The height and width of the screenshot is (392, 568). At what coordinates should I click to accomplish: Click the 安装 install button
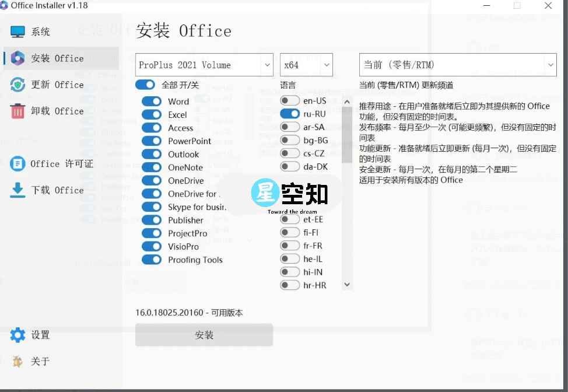point(204,334)
